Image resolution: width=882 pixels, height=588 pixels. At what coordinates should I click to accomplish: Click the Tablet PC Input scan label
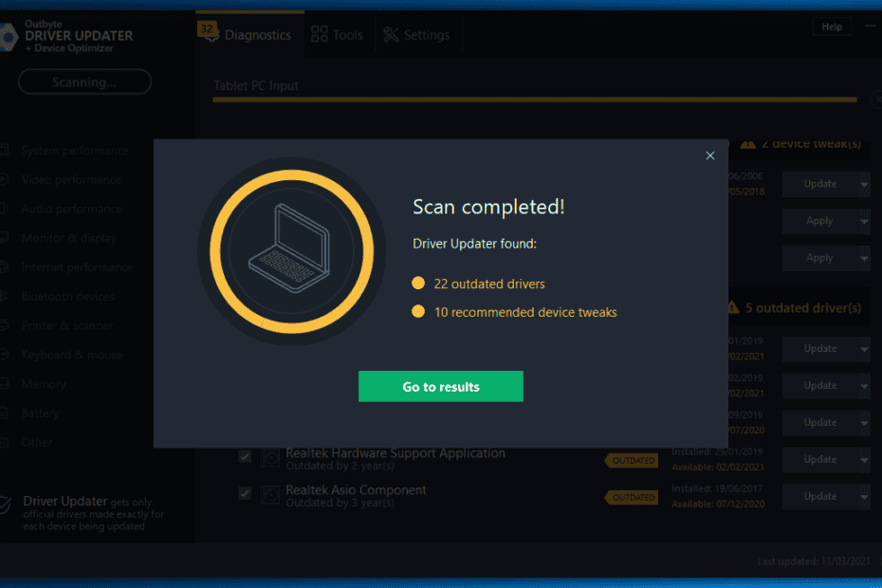256,85
